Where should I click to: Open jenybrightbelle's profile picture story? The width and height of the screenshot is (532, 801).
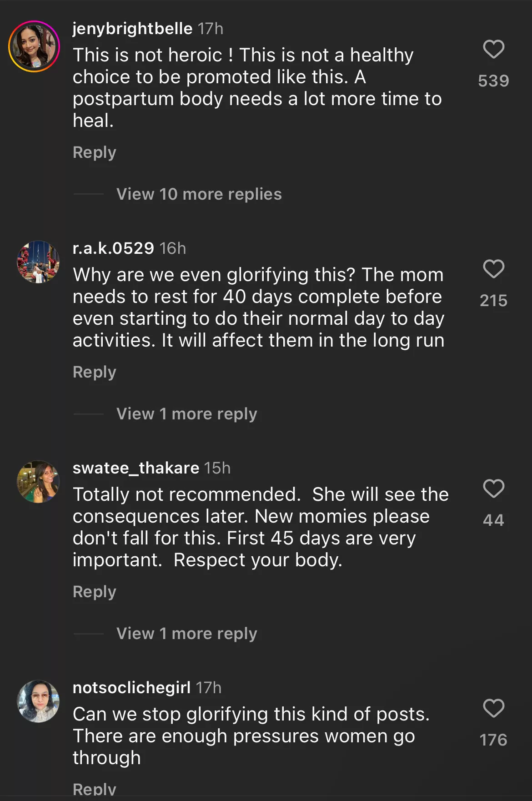tap(34, 46)
